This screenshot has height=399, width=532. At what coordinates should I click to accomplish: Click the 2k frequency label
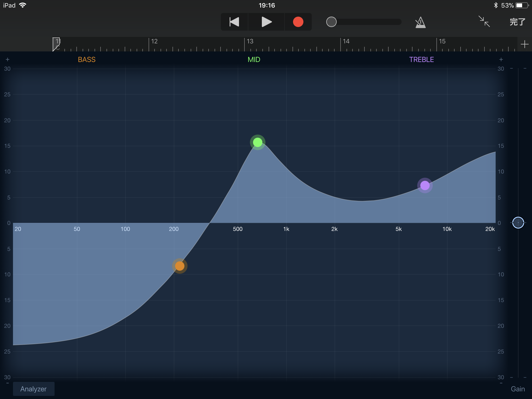pyautogui.click(x=334, y=229)
